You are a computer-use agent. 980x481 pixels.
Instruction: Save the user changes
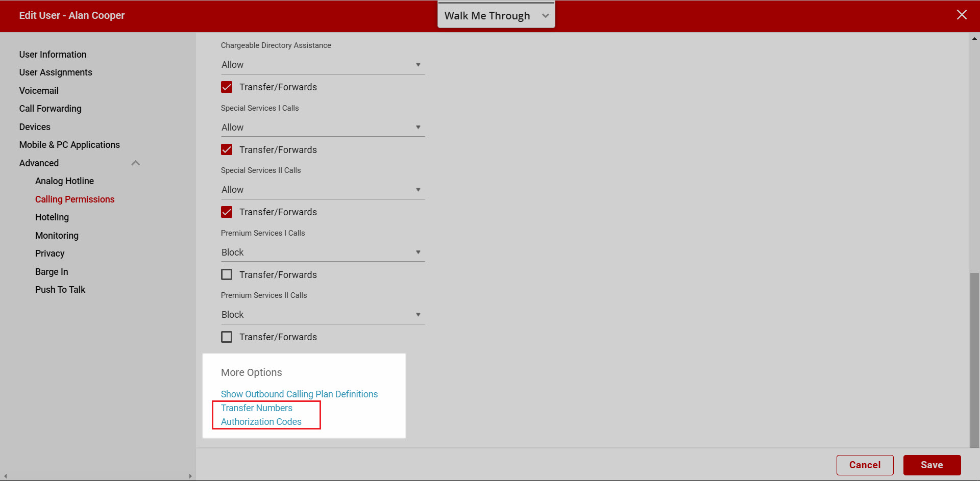932,465
